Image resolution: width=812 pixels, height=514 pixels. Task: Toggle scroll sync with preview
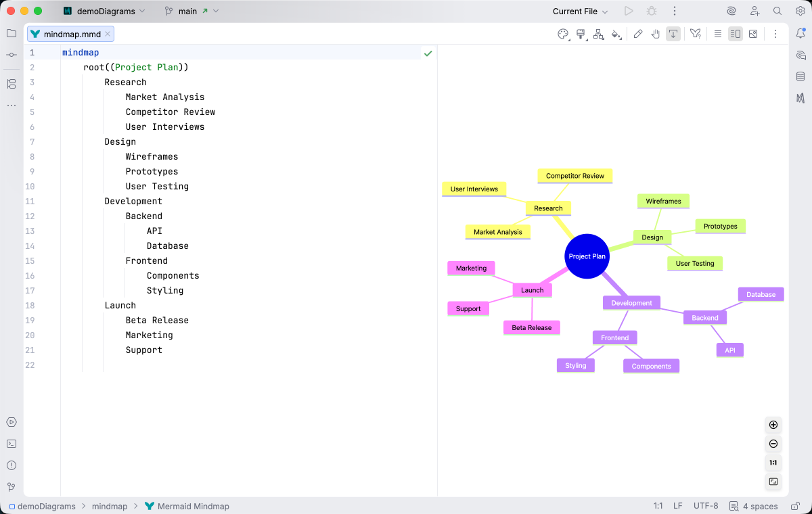(673, 34)
